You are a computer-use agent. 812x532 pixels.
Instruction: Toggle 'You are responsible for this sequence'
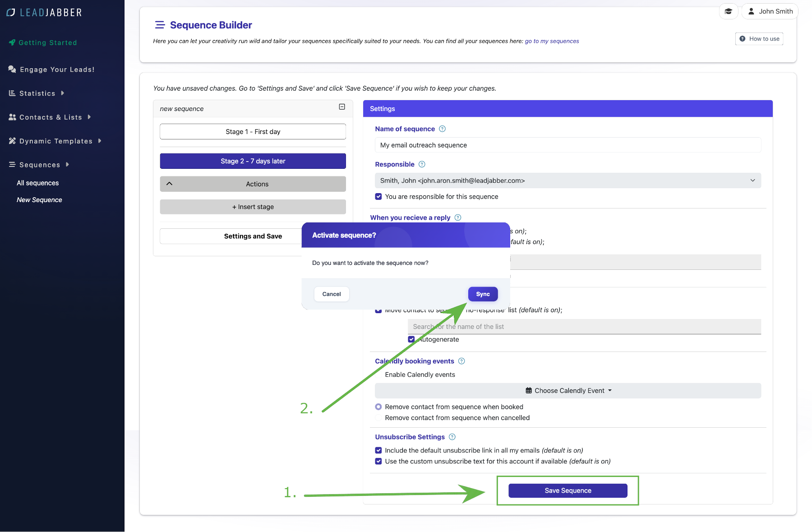pyautogui.click(x=378, y=197)
